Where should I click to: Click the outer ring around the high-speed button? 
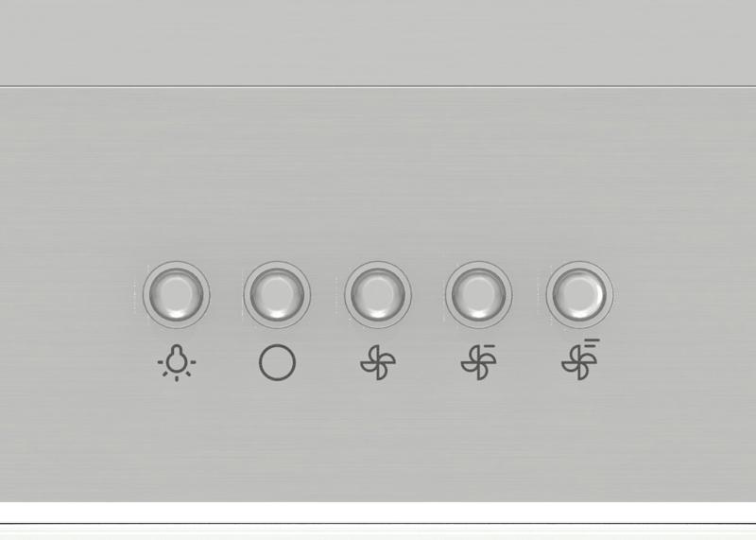(579, 265)
